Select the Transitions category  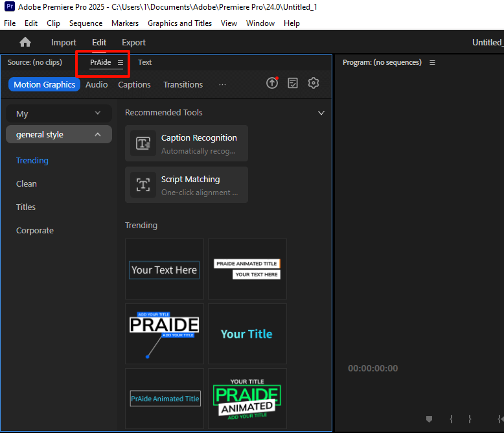click(183, 85)
